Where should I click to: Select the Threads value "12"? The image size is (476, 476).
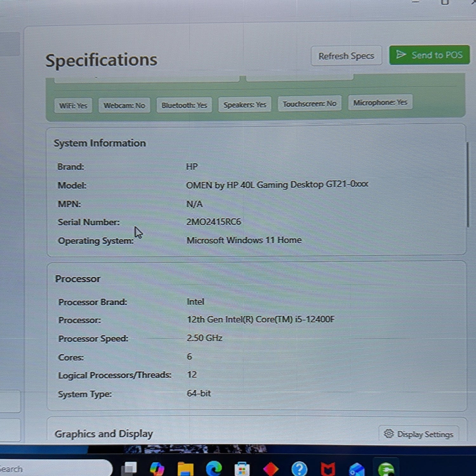(x=192, y=374)
